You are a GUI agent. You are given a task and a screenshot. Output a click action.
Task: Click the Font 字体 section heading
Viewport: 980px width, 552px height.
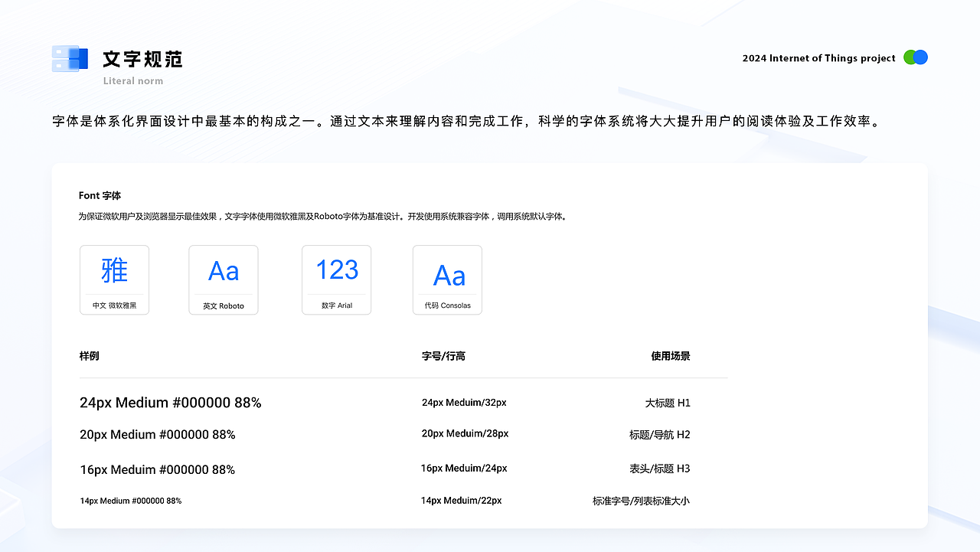point(100,196)
